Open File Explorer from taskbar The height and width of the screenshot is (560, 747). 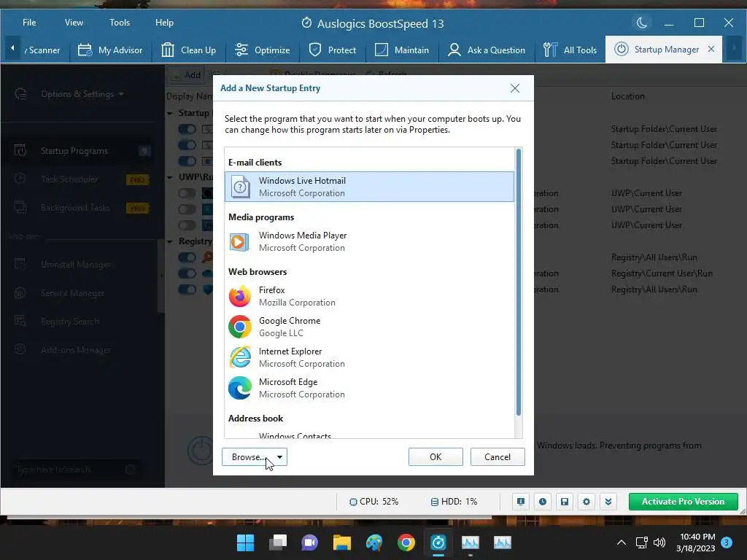point(342,542)
